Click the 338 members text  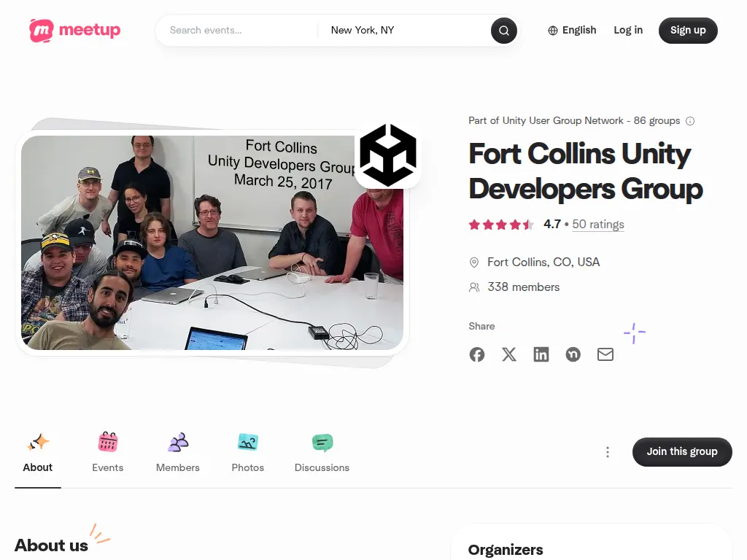coord(523,287)
